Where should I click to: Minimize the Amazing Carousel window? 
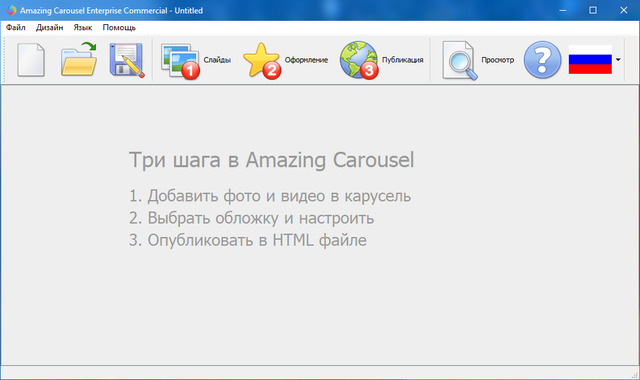(x=563, y=10)
